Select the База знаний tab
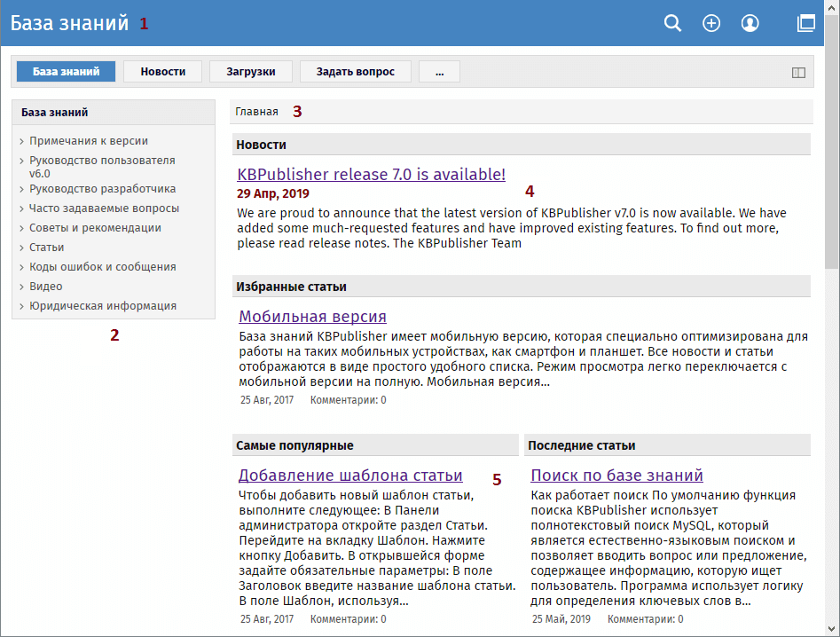 (x=66, y=71)
